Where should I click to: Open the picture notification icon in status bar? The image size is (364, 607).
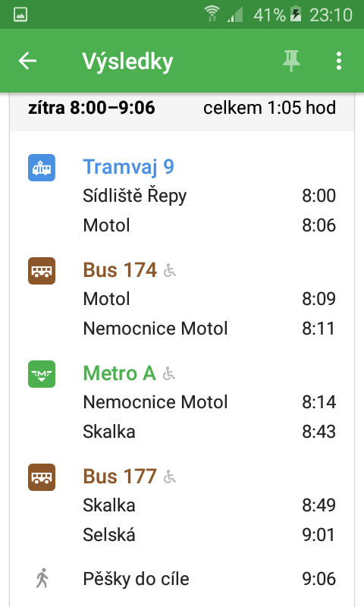[x=20, y=14]
